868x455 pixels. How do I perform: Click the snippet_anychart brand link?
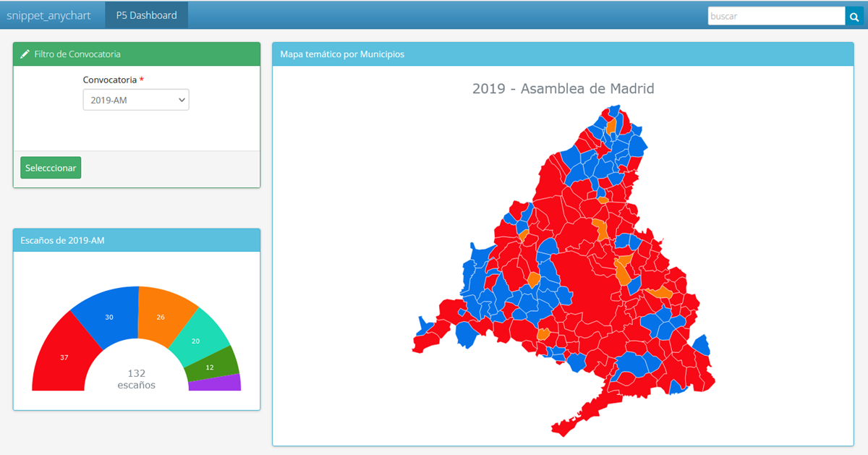click(48, 15)
